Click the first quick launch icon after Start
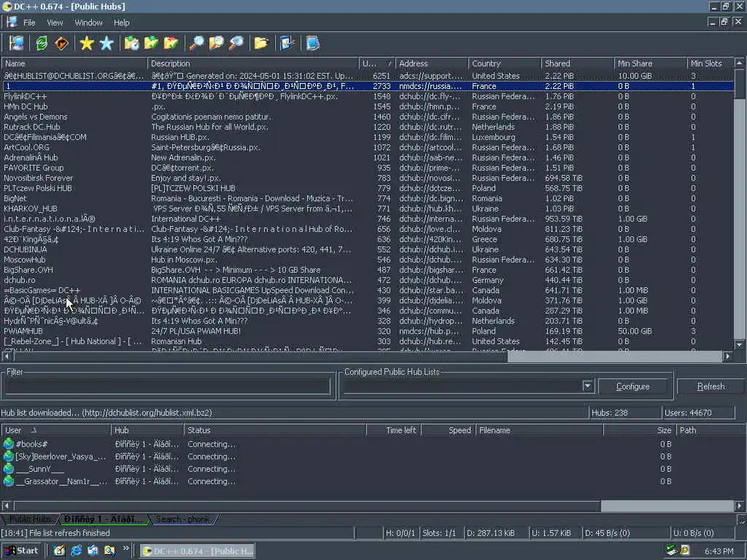Image resolution: width=747 pixels, height=560 pixels. coord(59,551)
